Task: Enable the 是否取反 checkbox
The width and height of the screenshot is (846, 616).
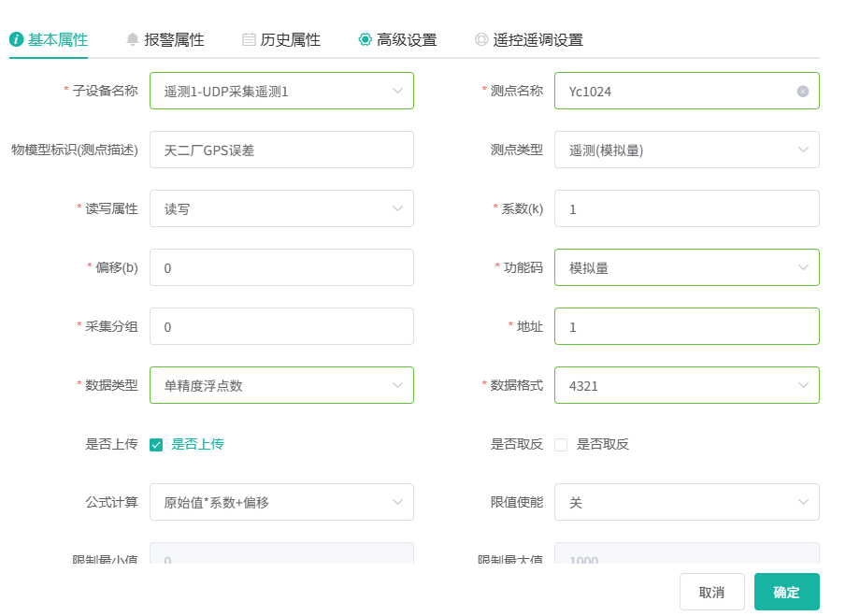Action: coord(561,445)
